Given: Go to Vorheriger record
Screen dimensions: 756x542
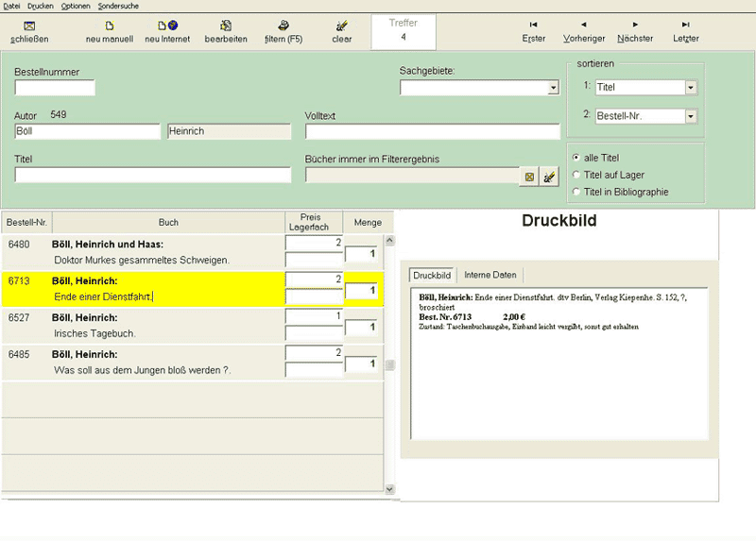Looking at the screenshot, I should pos(584,32).
